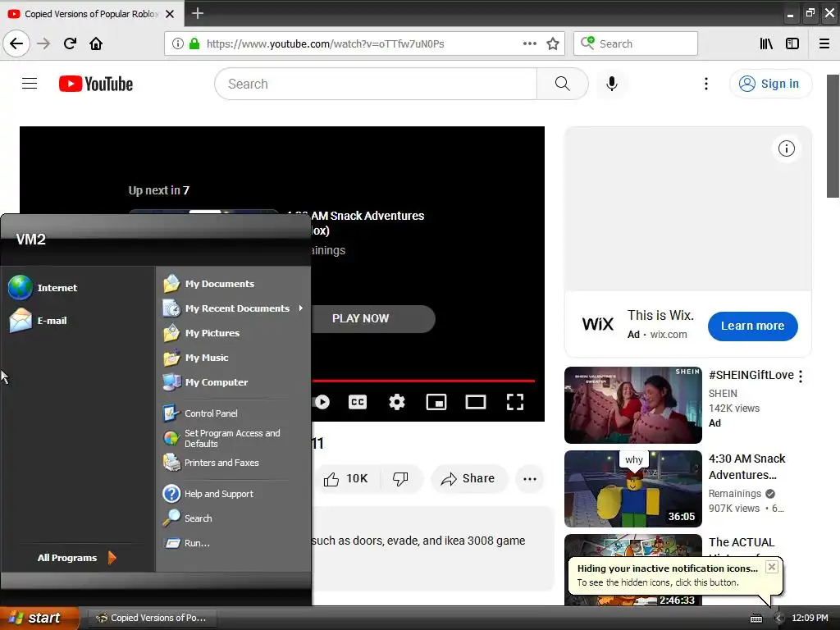Learn more about Wix ad
This screenshot has height=630, width=840.
(752, 326)
